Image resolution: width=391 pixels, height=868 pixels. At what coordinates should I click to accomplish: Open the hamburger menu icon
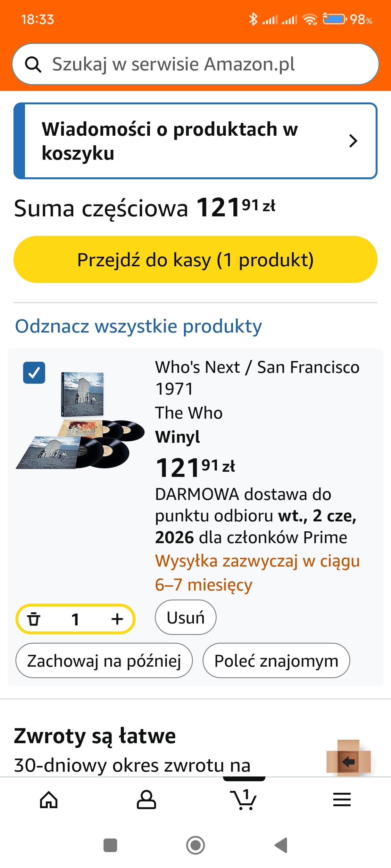coord(342,800)
